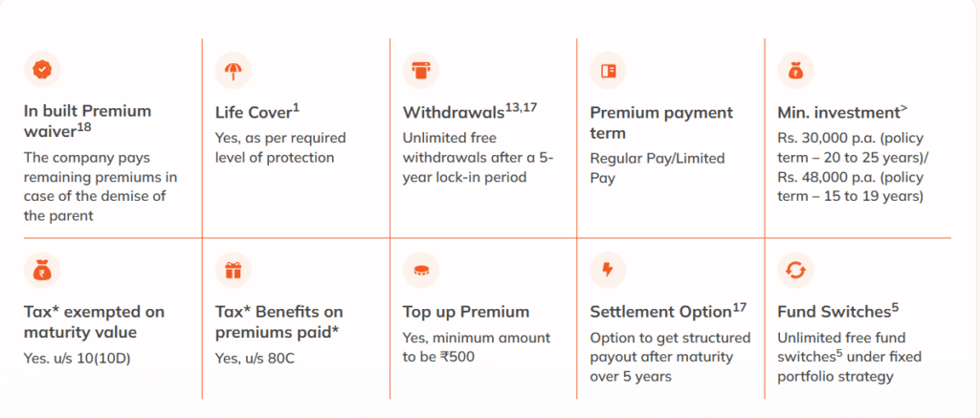Click the refresh arrows icon above Fund Switches
The width and height of the screenshot is (980, 418).
pos(795,270)
